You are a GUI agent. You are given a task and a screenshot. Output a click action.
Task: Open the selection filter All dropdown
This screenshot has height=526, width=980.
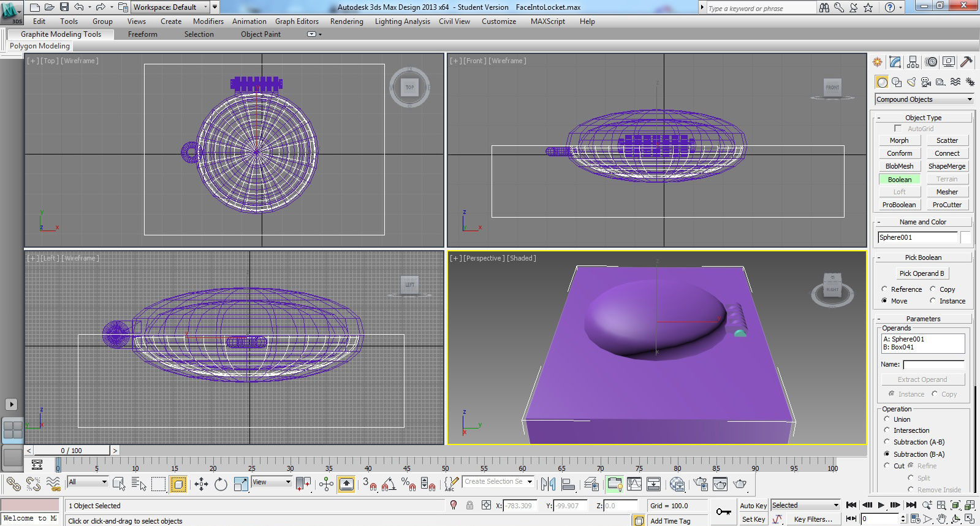click(88, 482)
